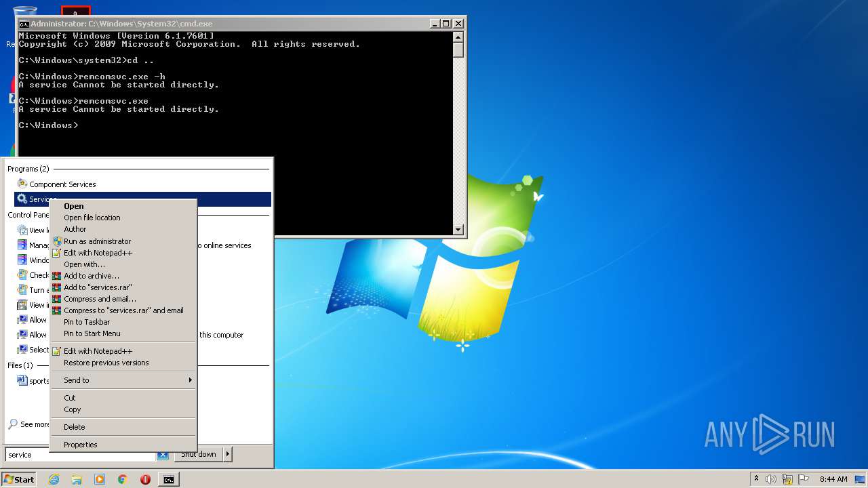Click the Component Services gear icon
The width and height of the screenshot is (868, 488).
[x=22, y=184]
